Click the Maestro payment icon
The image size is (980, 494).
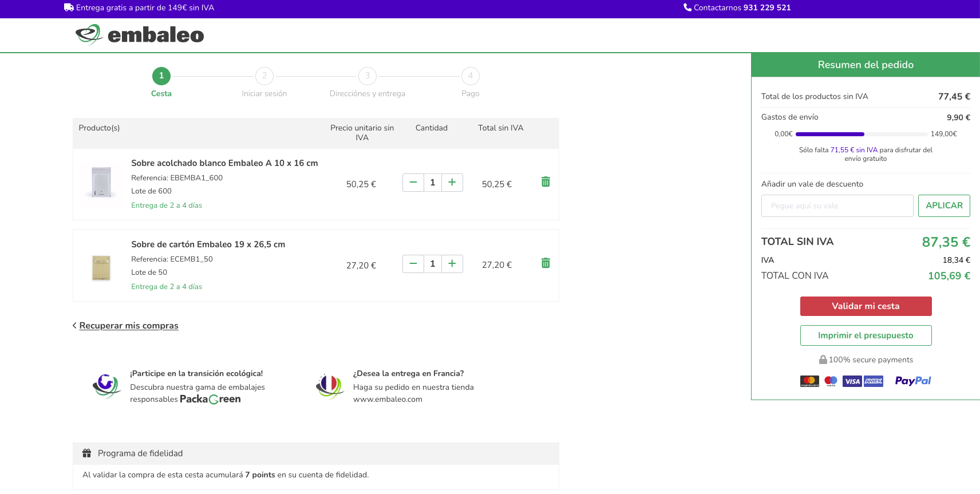pos(831,381)
